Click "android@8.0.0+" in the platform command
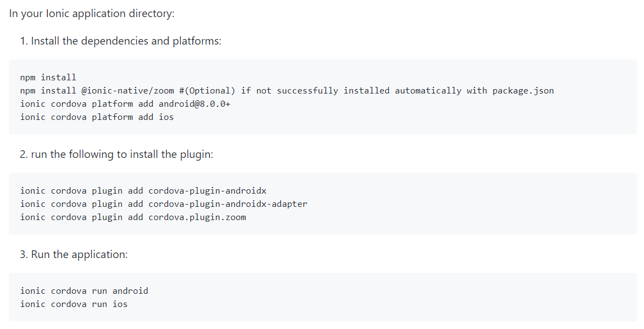This screenshot has width=644, height=329. [x=194, y=103]
